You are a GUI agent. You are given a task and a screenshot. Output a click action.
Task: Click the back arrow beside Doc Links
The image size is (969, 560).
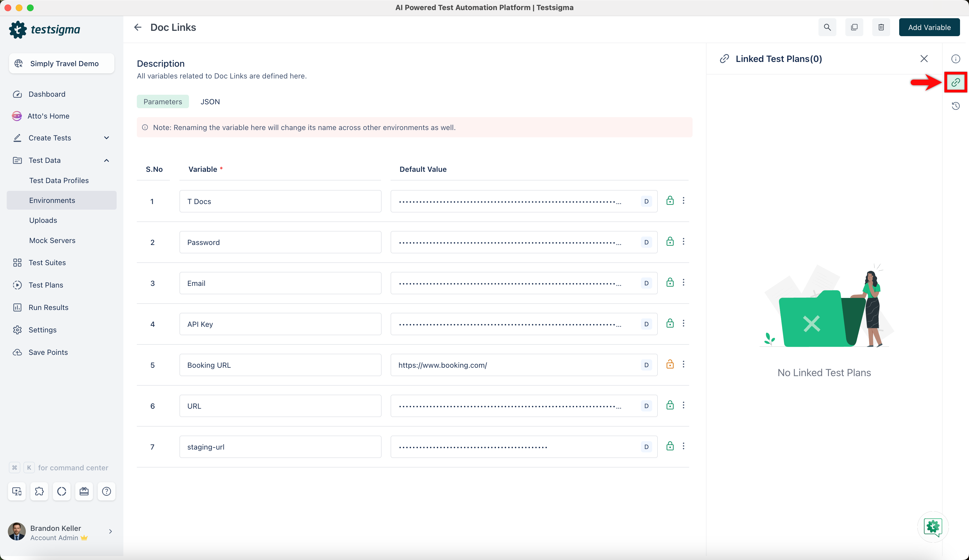[138, 27]
